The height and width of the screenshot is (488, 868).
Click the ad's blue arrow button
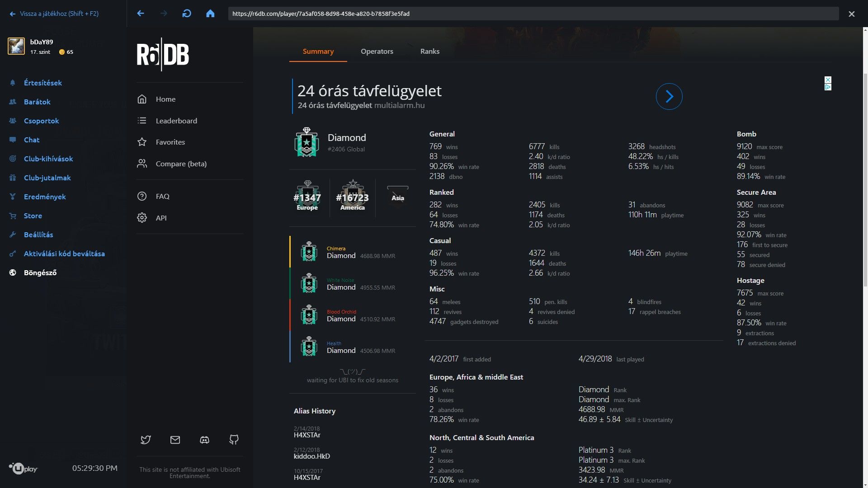(669, 96)
